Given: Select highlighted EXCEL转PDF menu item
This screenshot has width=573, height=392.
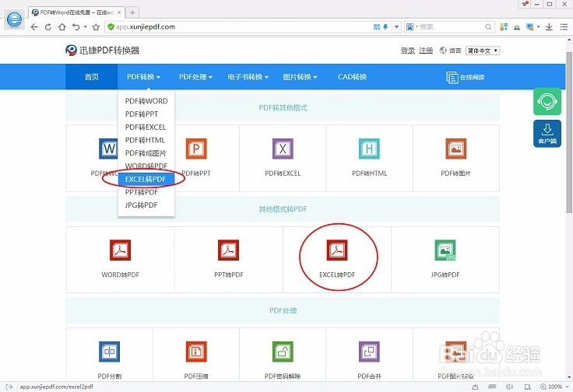Looking at the screenshot, I should click(x=146, y=179).
